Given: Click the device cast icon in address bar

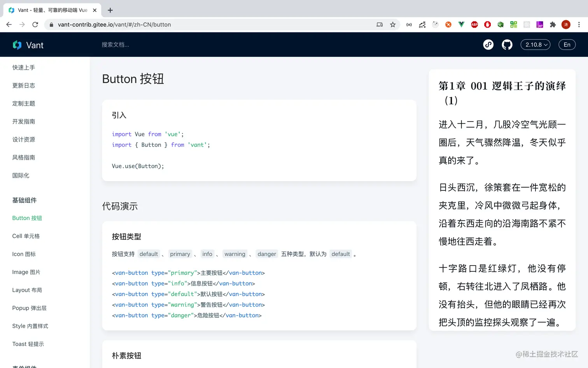Looking at the screenshot, I should 380,25.
